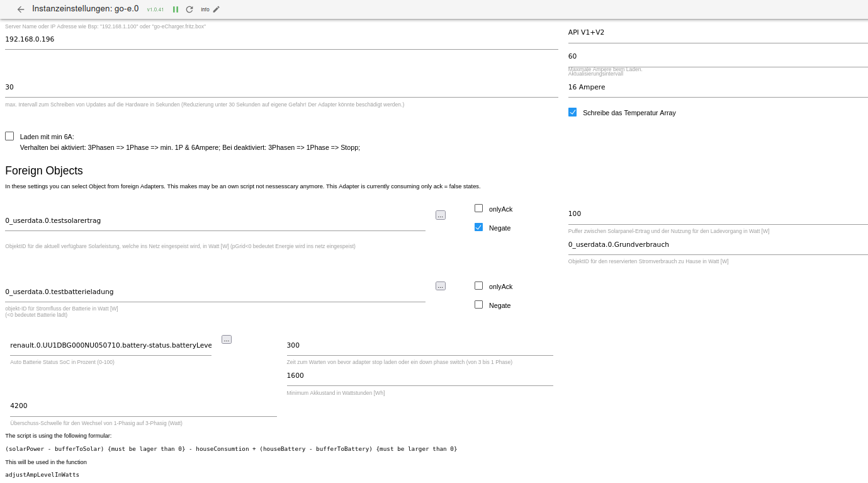Screen dimensions: 868x483
Task: Click 'This will be used in the function' text
Action: coord(46,462)
